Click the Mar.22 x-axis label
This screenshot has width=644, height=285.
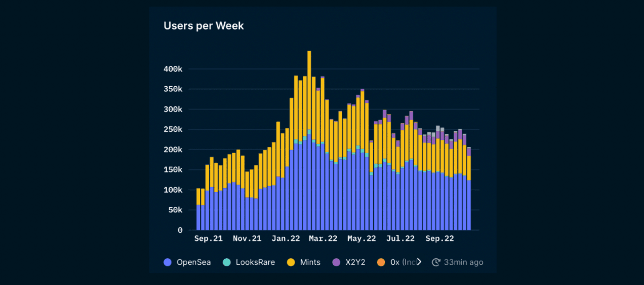324,238
